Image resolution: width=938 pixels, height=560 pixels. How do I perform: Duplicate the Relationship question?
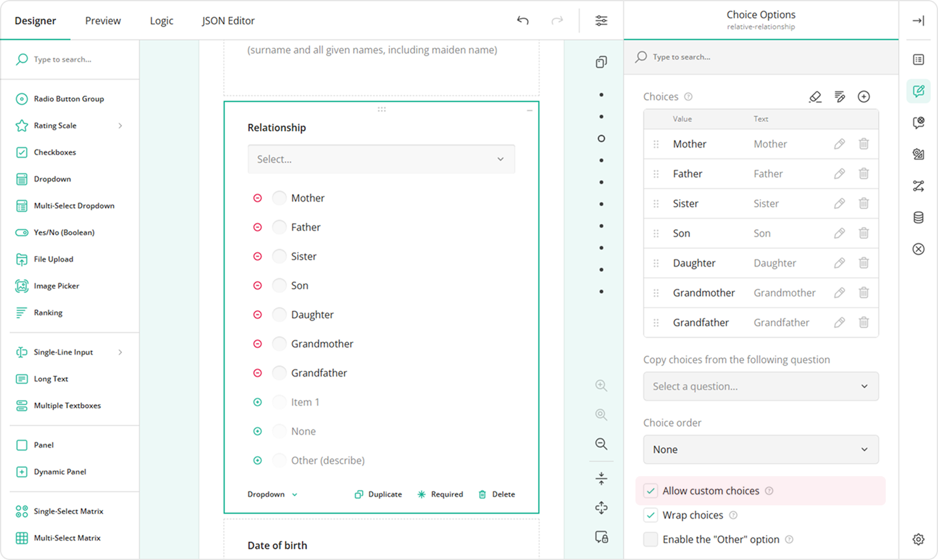[x=377, y=494]
